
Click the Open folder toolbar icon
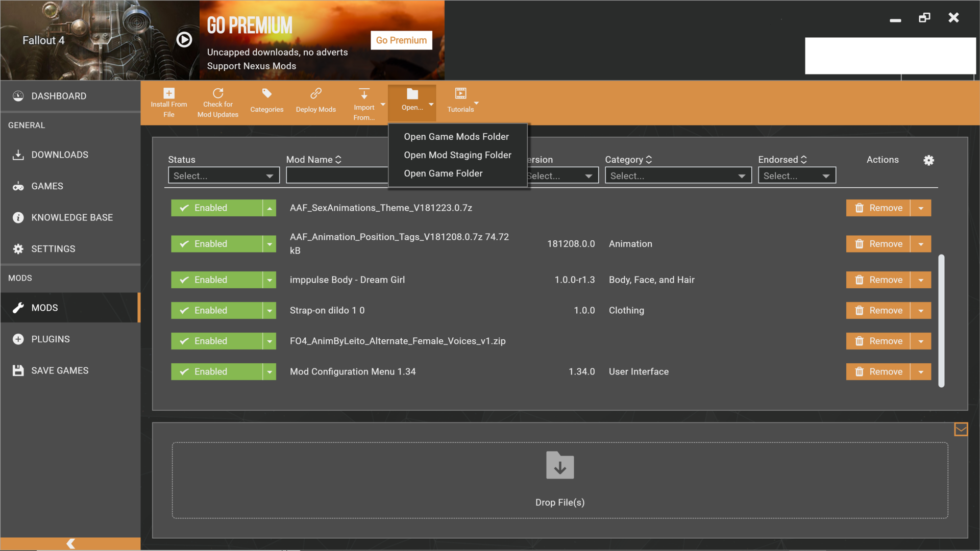pyautogui.click(x=412, y=94)
